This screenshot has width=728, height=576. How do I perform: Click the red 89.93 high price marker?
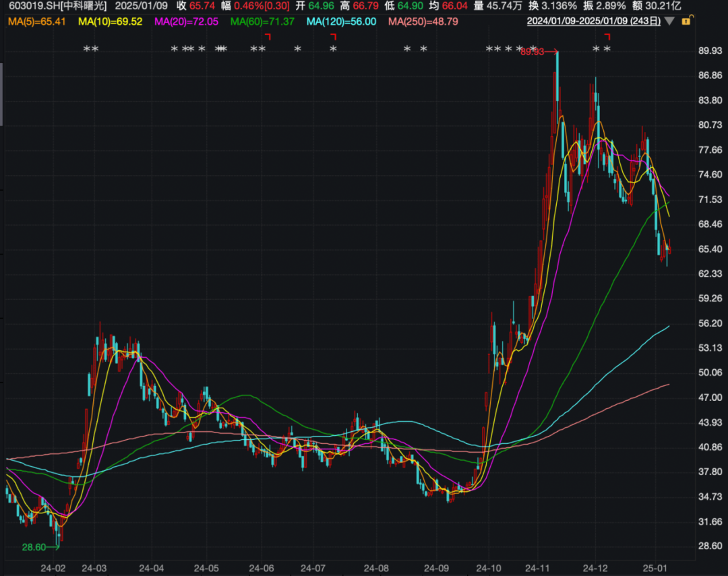(x=533, y=52)
